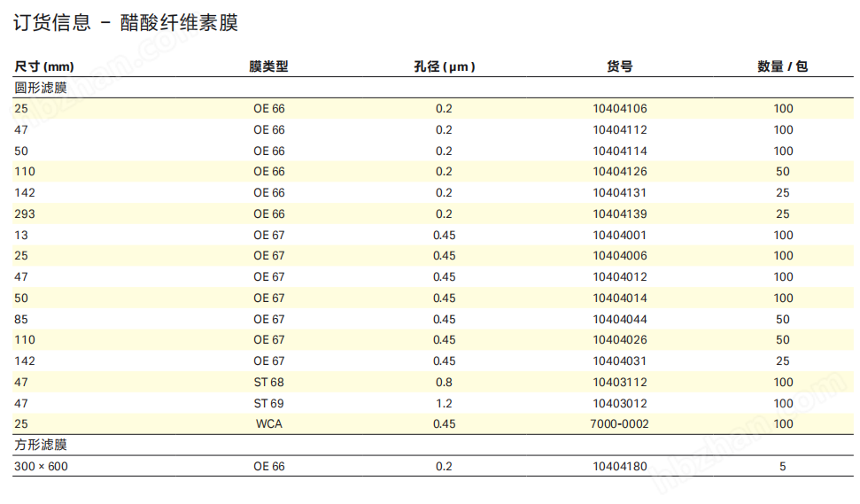The height and width of the screenshot is (504, 860).
Task: Select the 圆形滤膜 section label
Action: tap(41, 88)
